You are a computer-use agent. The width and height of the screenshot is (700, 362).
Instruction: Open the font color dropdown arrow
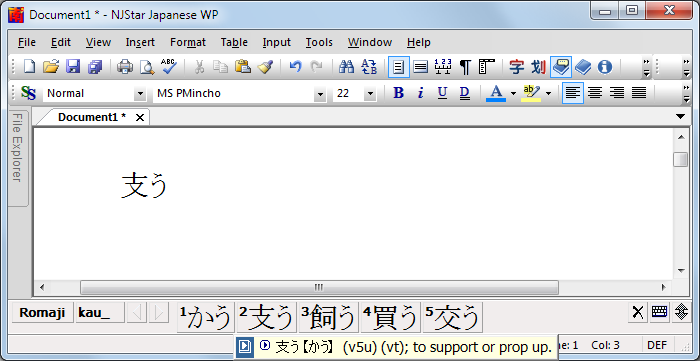[513, 93]
